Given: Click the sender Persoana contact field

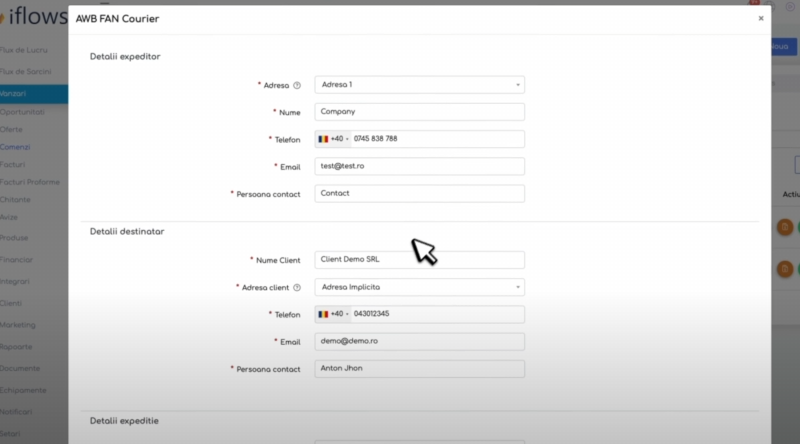Looking at the screenshot, I should point(419,193).
